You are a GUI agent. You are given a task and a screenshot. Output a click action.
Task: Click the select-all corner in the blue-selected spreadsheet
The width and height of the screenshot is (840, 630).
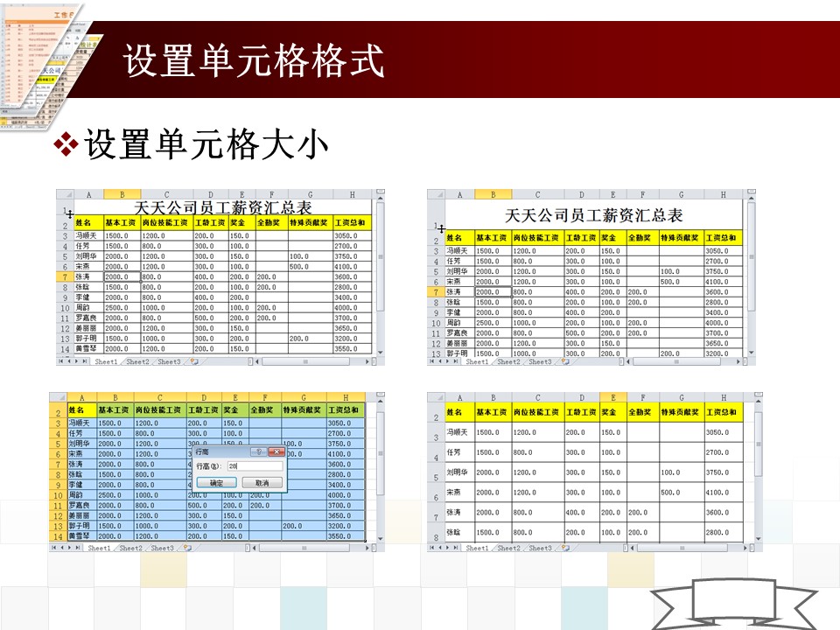(x=58, y=397)
